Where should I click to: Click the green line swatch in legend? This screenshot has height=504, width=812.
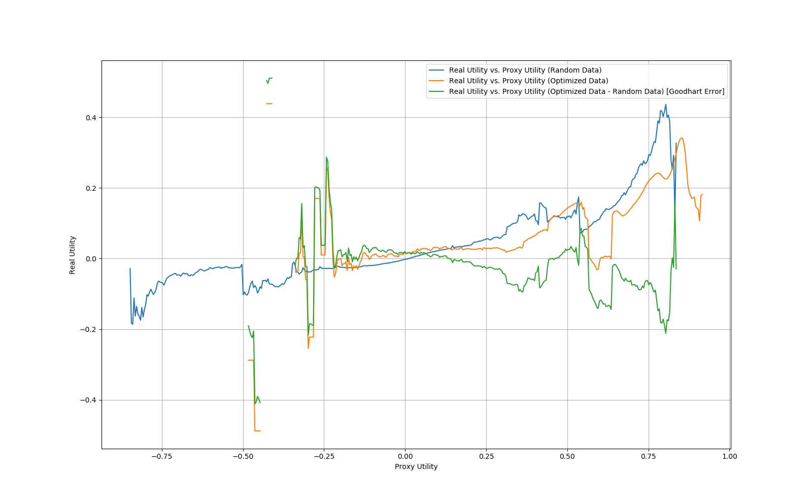(436, 91)
